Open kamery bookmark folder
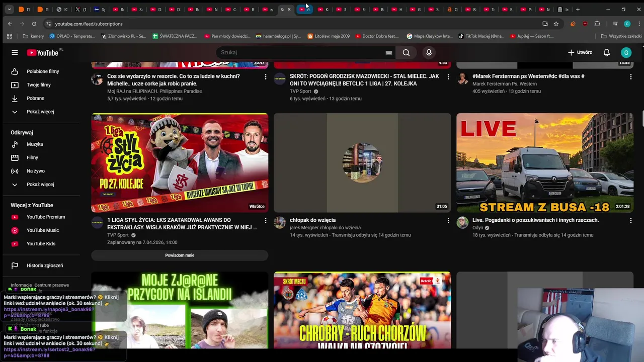644x362 pixels. pos(33,36)
